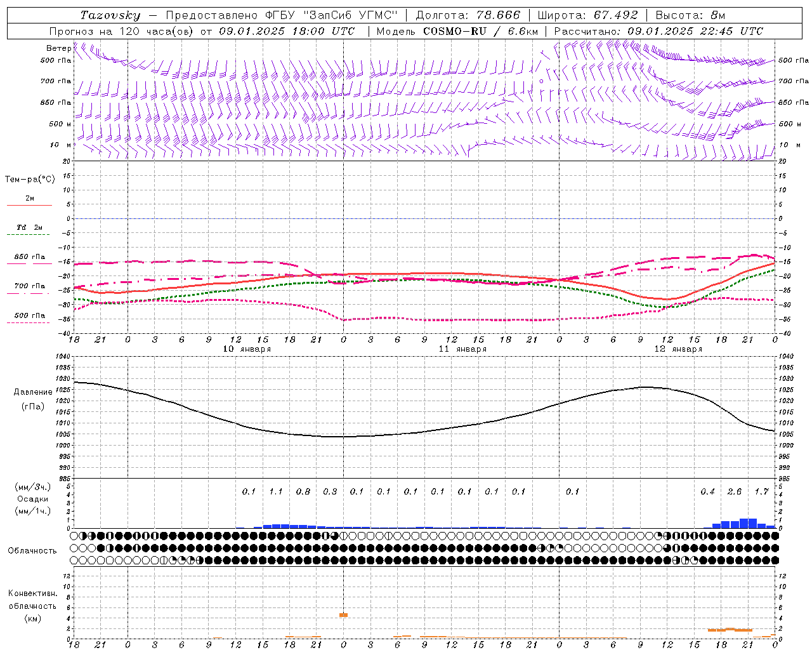Select the Прогноз на 120 часа(ов) forecast line
The image size is (812, 650).
click(202, 31)
